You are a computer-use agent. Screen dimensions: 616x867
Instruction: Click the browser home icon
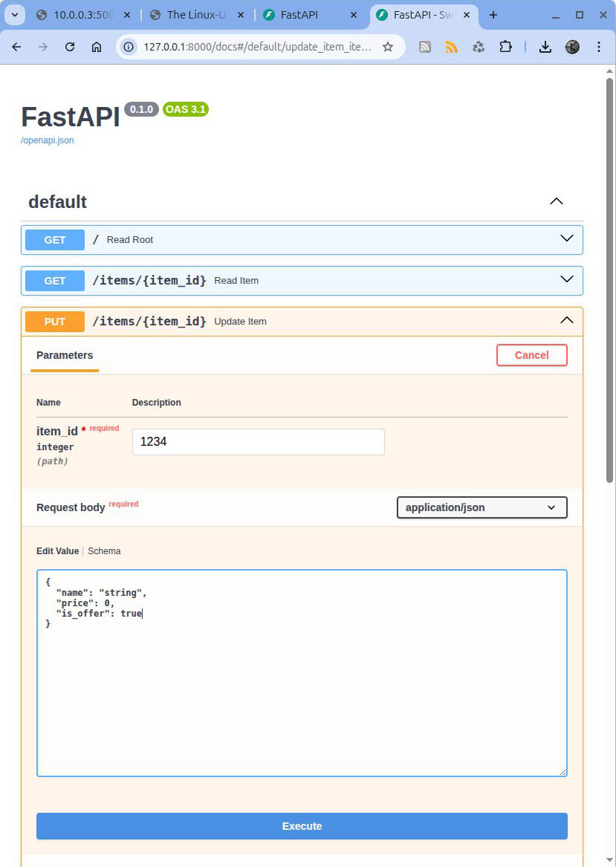point(97,47)
